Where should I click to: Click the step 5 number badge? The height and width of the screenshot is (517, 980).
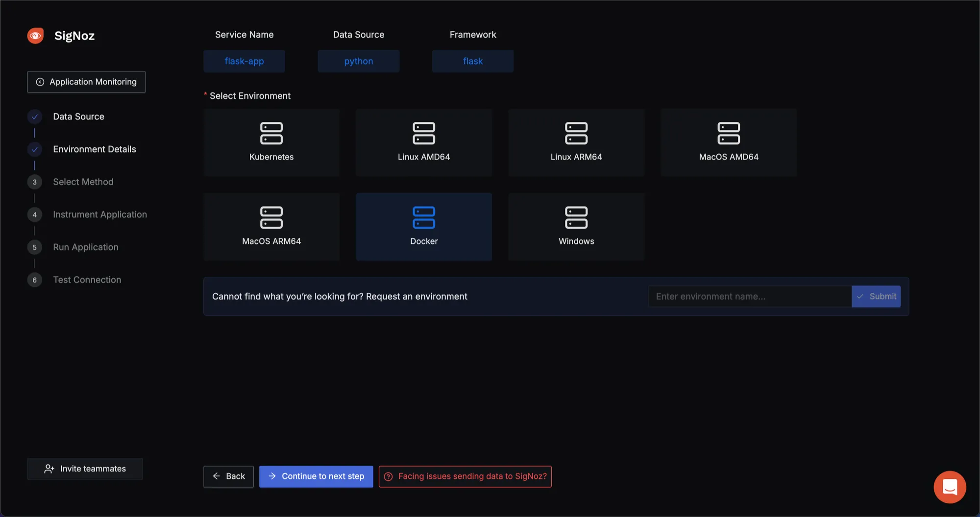[x=34, y=247]
